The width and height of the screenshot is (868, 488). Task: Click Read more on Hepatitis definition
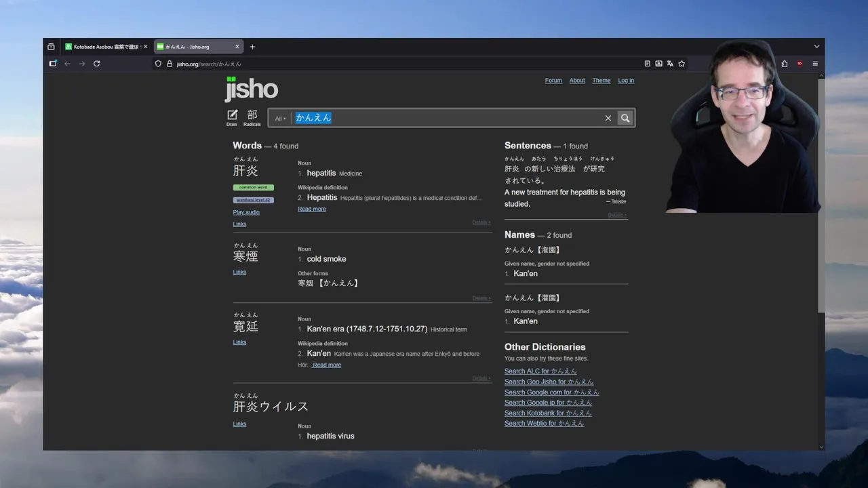click(x=312, y=209)
